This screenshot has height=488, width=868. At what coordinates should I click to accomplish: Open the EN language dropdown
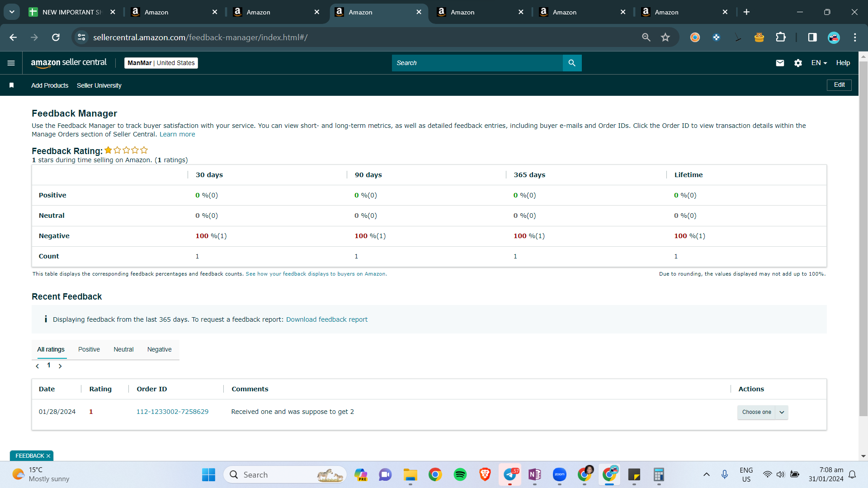coord(819,63)
